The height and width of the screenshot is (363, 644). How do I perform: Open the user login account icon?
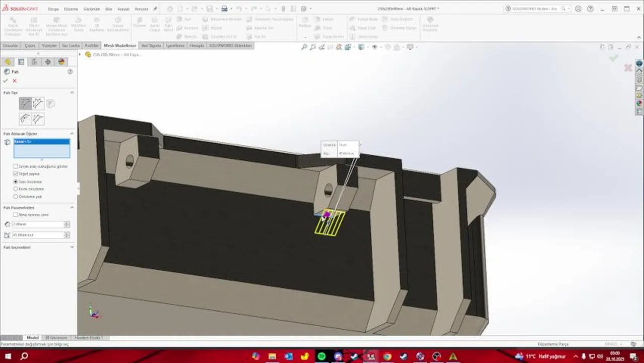578,9
